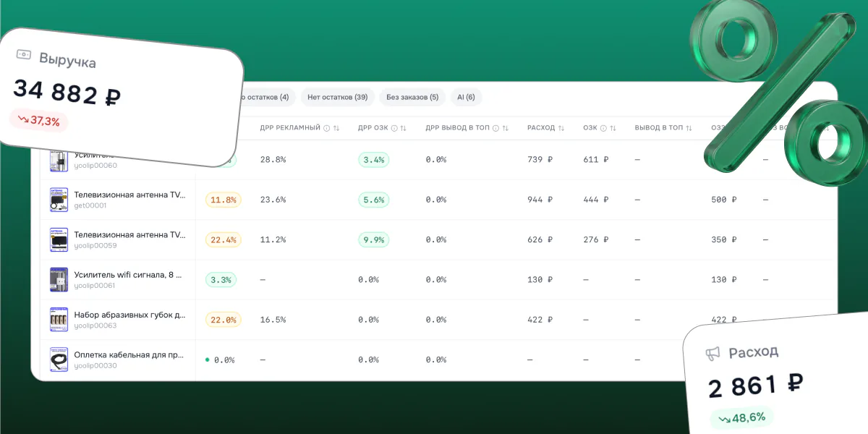Viewport: 868px width, 434px height.
Task: Click the 3.4% green ДРР ОЗК badge
Action: pos(373,160)
